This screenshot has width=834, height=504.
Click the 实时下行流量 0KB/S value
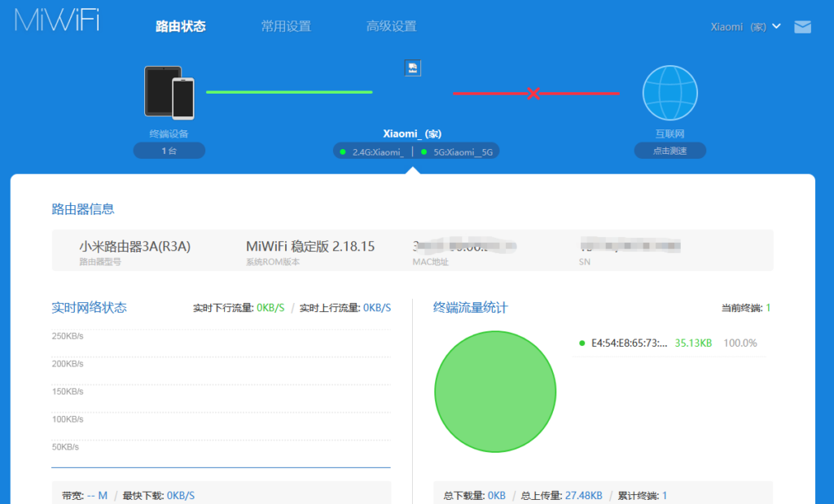click(x=270, y=308)
